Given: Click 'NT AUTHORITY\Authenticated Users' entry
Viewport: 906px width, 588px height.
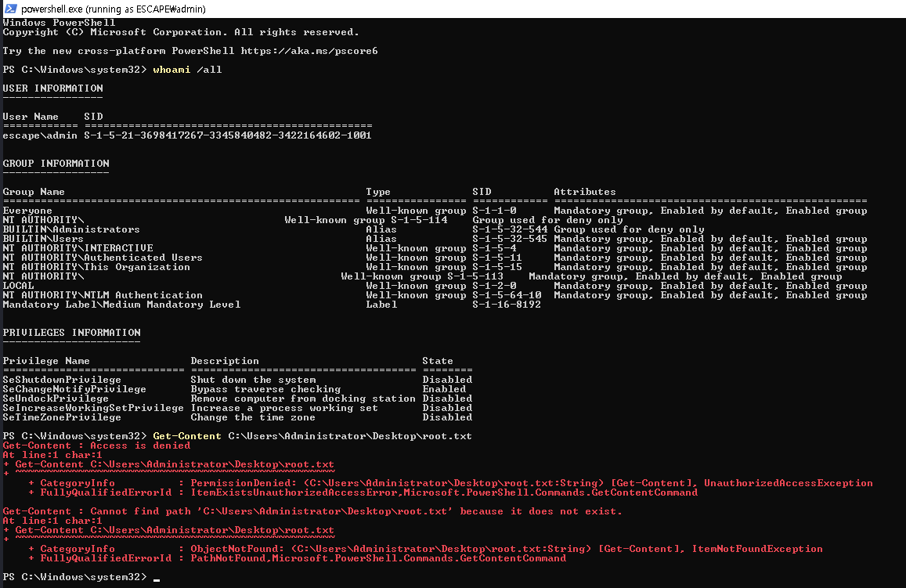Looking at the screenshot, I should (x=103, y=258).
